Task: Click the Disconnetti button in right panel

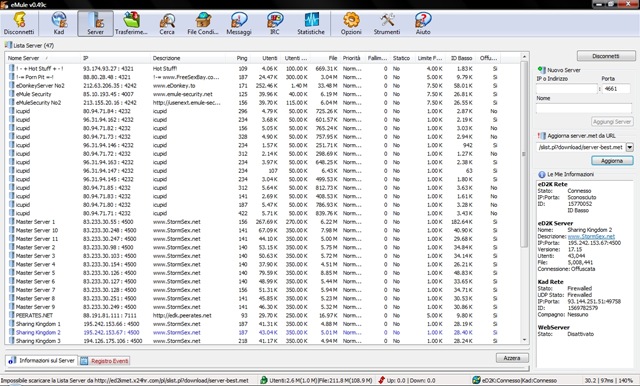Action: 606,56
